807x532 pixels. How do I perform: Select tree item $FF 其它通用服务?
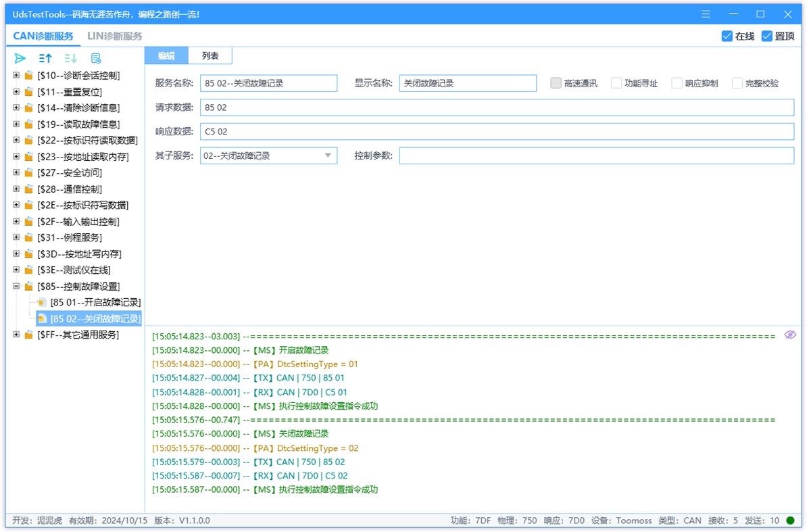pos(78,335)
